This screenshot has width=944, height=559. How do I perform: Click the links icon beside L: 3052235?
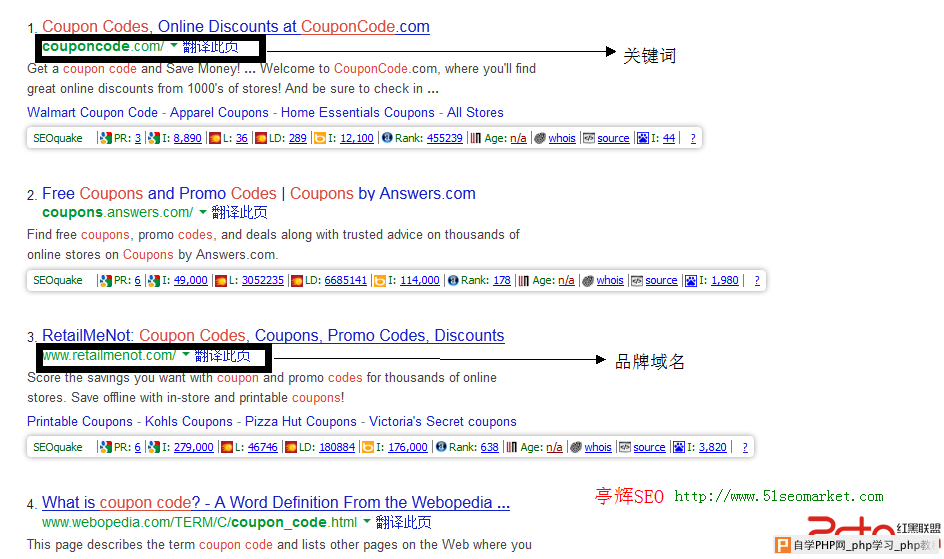click(221, 280)
